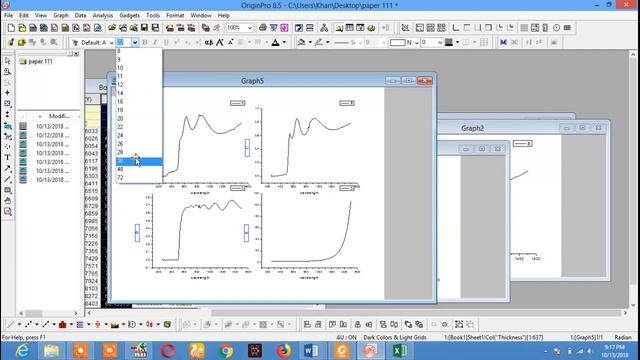Open the Window menu
This screenshot has height=360, width=640.
point(201,15)
